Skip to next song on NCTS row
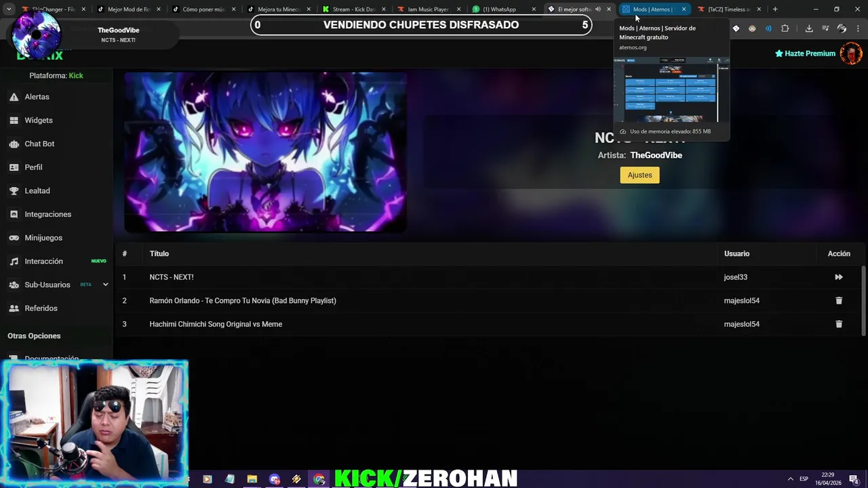 pyautogui.click(x=839, y=277)
